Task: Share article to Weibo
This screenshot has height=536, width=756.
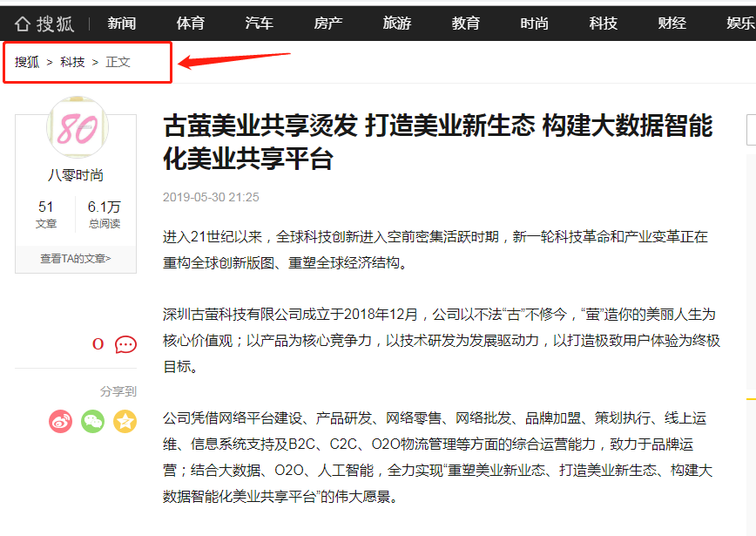Action: (60, 422)
